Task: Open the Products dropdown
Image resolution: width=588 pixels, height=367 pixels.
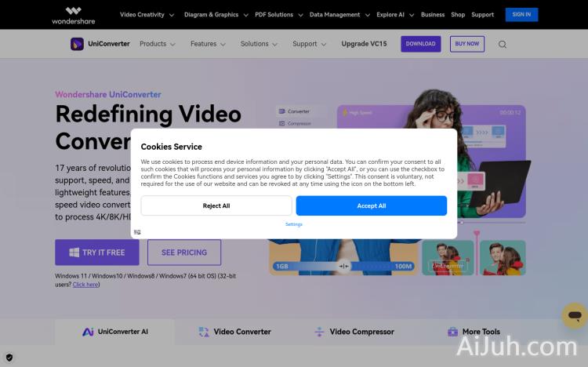Action: click(157, 44)
